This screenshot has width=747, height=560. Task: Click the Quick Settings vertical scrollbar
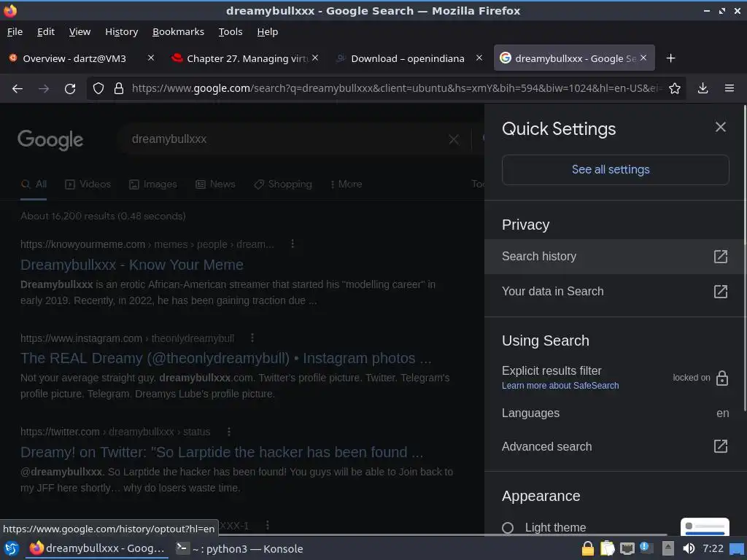point(744,260)
